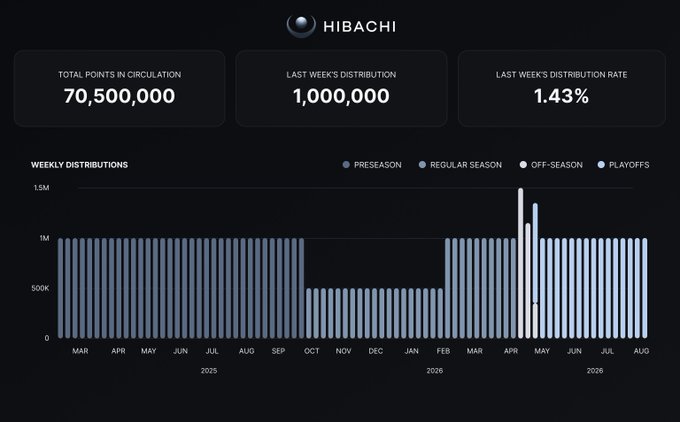Select the Last Week's Distribution card
680x422 pixels.
(x=341, y=88)
